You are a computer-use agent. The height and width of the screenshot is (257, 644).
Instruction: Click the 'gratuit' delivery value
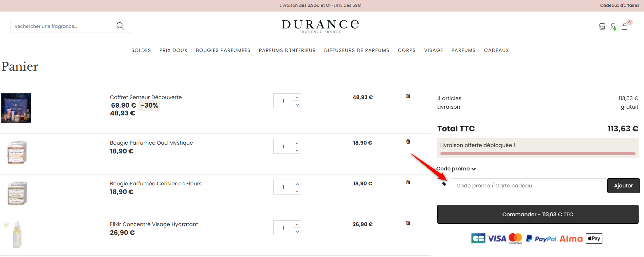(629, 107)
